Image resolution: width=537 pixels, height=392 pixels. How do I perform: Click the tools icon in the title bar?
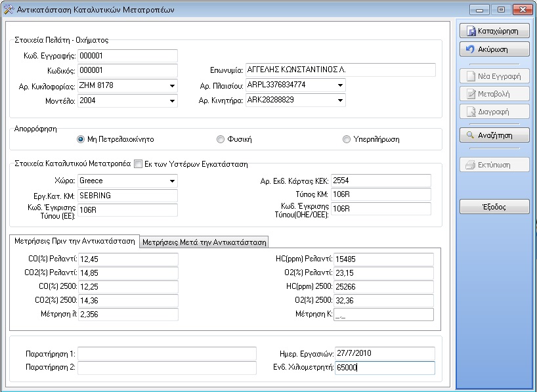click(x=9, y=10)
